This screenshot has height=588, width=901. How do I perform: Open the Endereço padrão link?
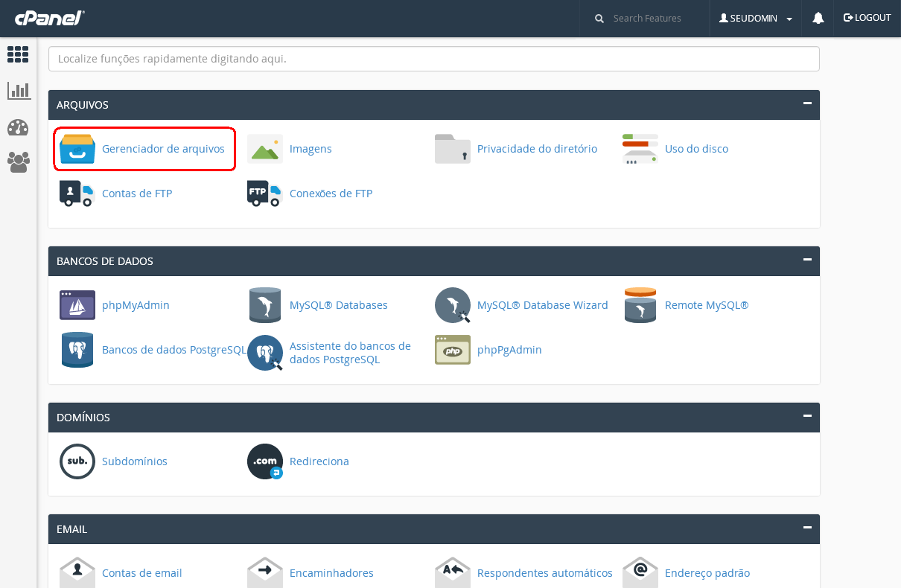(x=707, y=573)
